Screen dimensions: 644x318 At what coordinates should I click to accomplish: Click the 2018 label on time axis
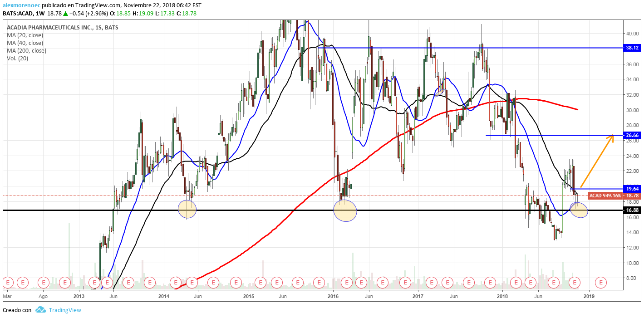(x=503, y=296)
